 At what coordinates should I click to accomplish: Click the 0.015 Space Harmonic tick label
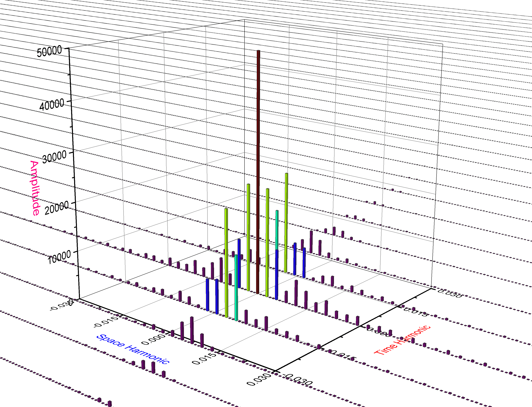click(x=204, y=359)
